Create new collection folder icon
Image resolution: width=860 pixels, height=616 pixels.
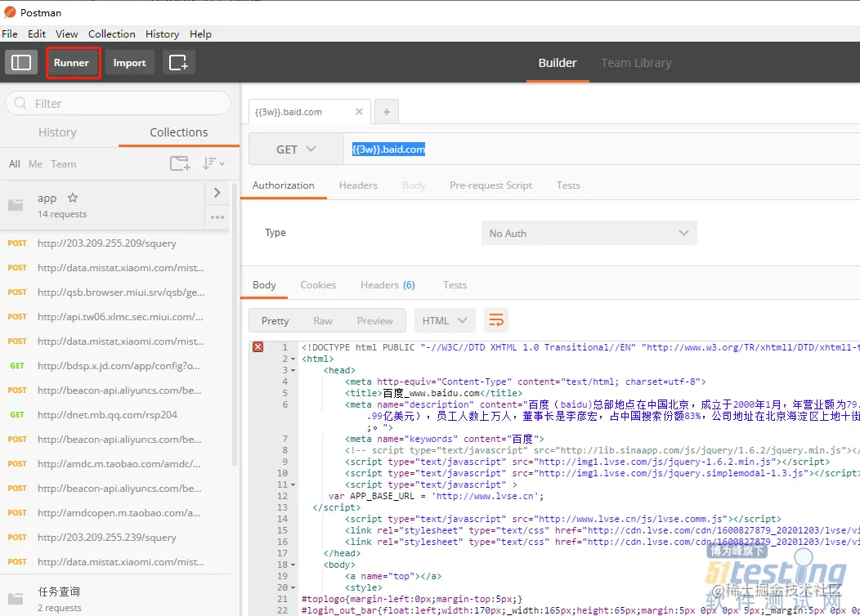(x=180, y=163)
